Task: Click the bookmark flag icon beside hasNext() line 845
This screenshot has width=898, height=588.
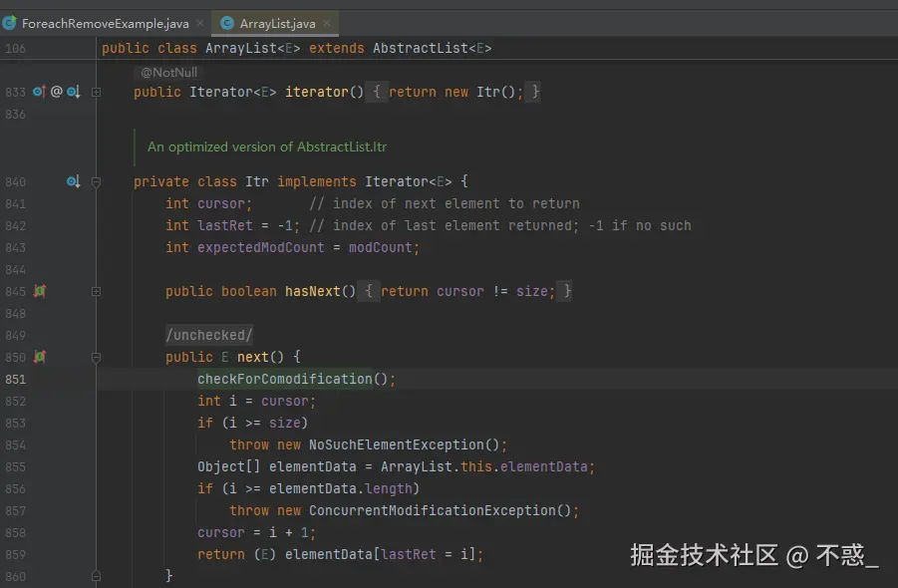Action: (39, 291)
